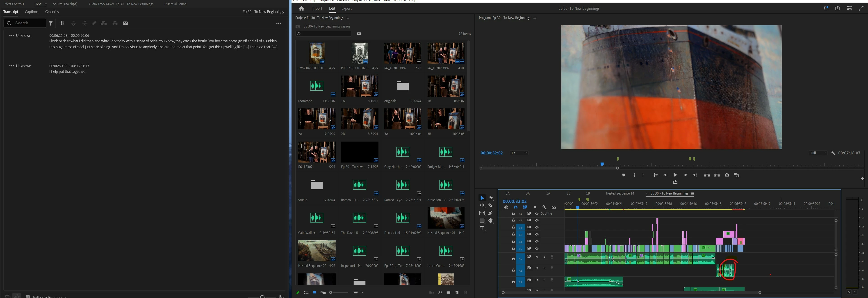This screenshot has height=298, width=868.
Task: Select the Type tool
Action: 482,228
